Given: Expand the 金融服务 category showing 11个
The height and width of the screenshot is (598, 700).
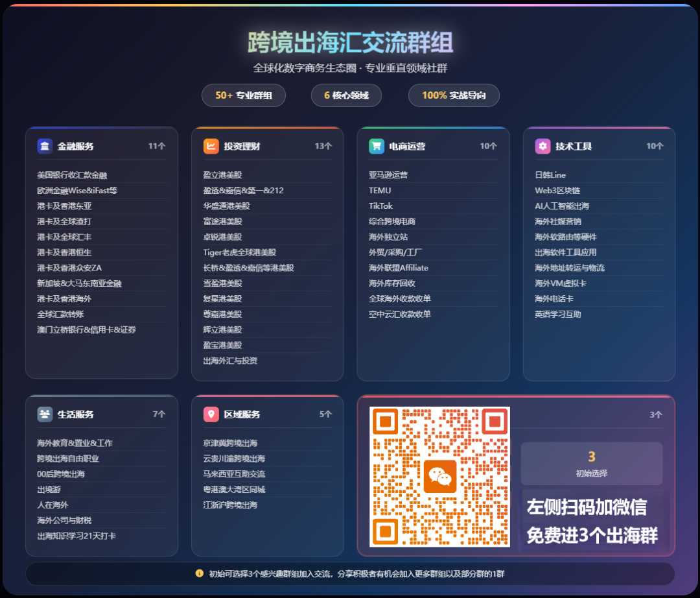Looking at the screenshot, I should [x=101, y=146].
